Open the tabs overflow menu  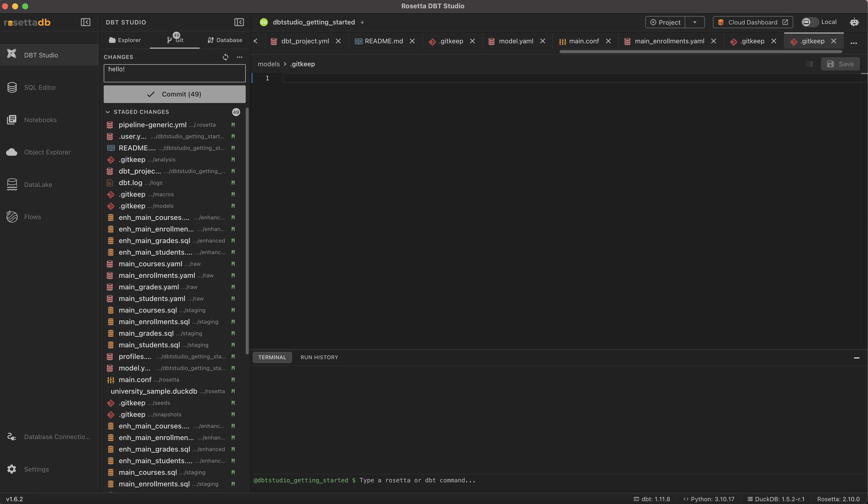854,43
